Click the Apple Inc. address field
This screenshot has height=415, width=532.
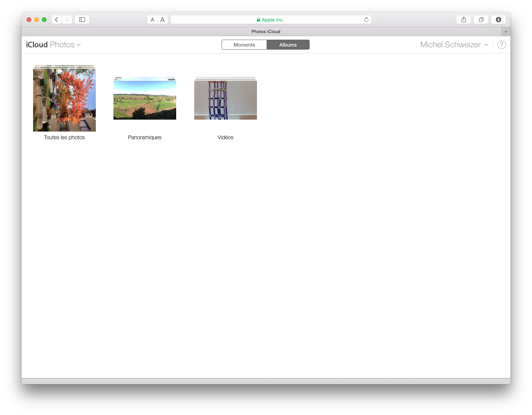coord(270,20)
